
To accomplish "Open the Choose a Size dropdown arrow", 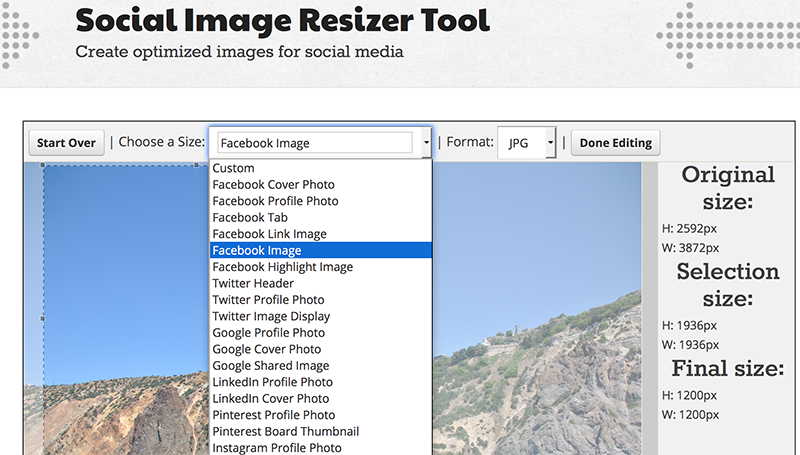I will tap(426, 143).
